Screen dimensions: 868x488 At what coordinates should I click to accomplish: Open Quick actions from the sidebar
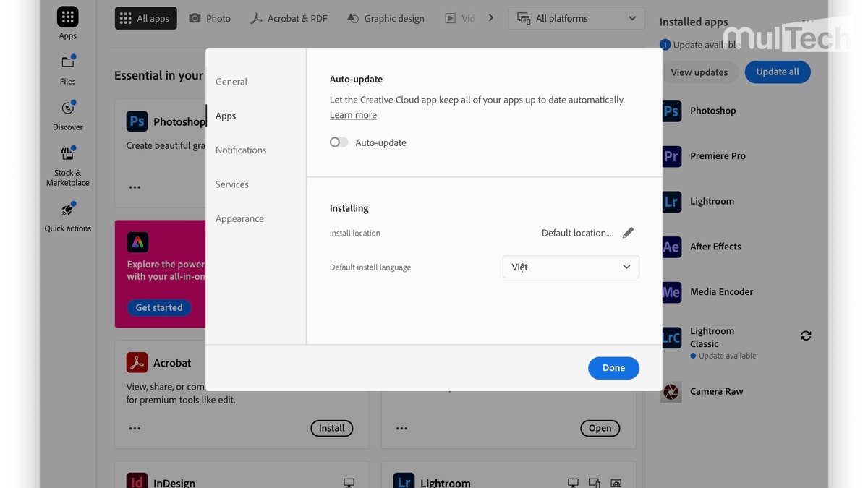pos(67,210)
